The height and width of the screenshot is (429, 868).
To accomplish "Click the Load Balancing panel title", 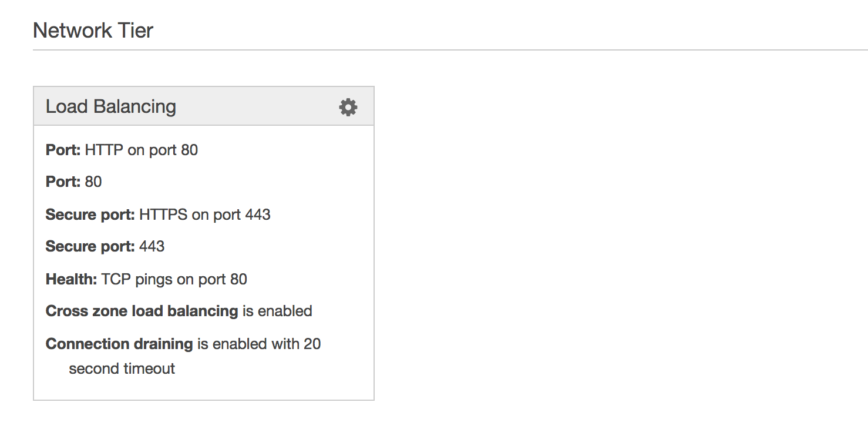I will [x=111, y=106].
